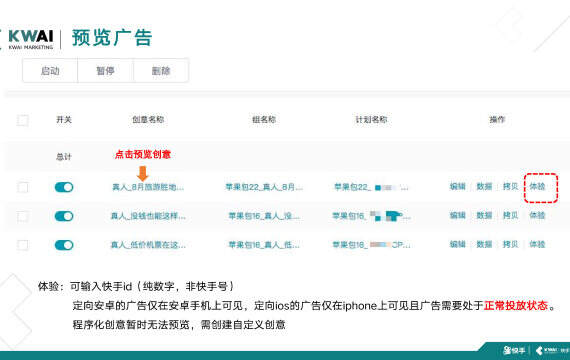This screenshot has width=570, height=360.
Task: Toggle the switch for 真人_低价机票在这 creative
Action: tap(64, 245)
